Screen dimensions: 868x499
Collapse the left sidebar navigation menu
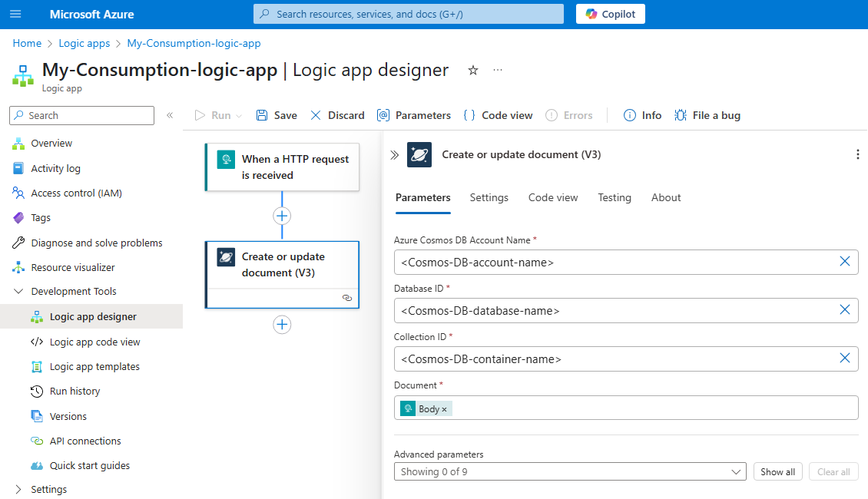point(170,115)
